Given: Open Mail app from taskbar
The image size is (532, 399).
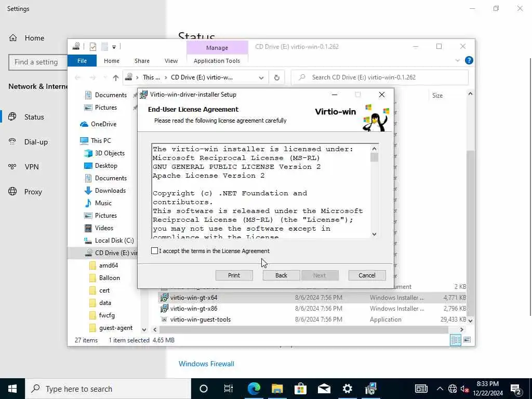Looking at the screenshot, I should point(324,389).
